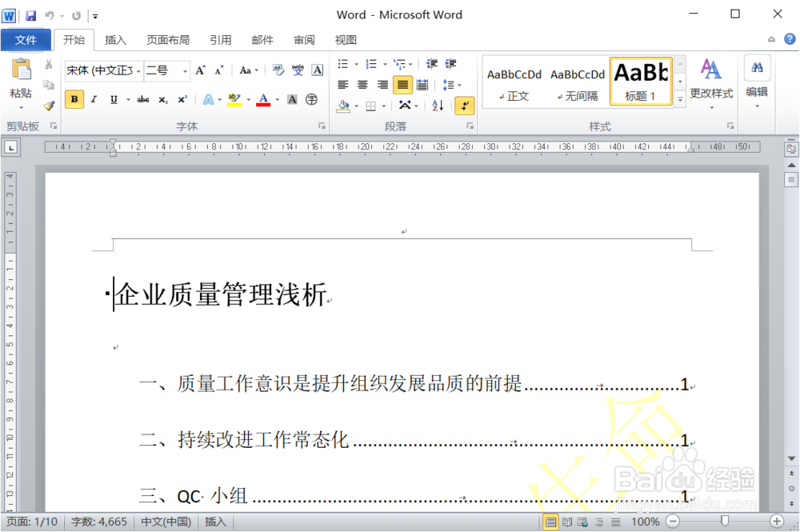Toggle show/hide paragraph marks
This screenshot has width=800, height=532.
[464, 105]
